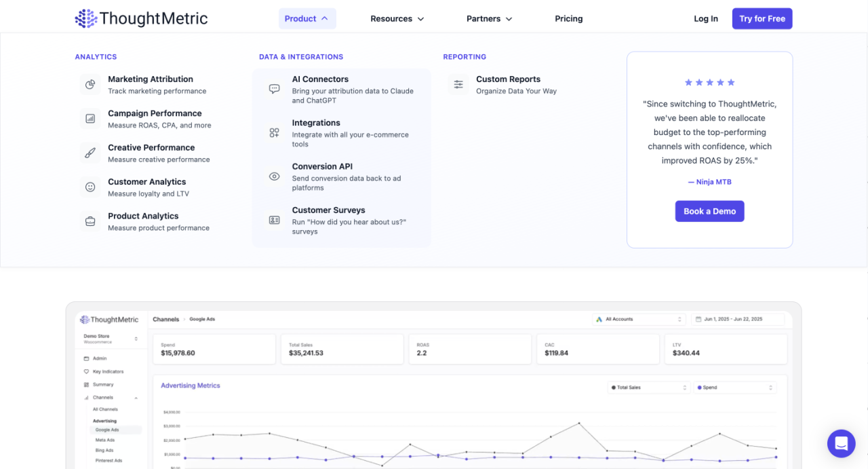Image resolution: width=868 pixels, height=469 pixels.
Task: Click a star in the testimonial rating
Action: [x=709, y=82]
